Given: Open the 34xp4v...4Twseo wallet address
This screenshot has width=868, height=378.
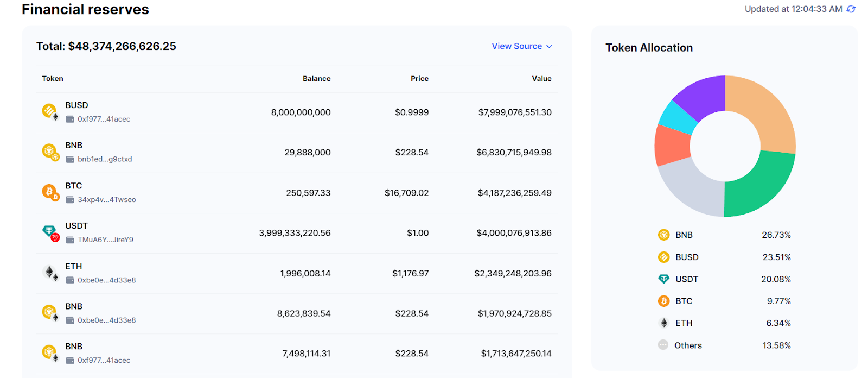Looking at the screenshot, I should click(106, 200).
